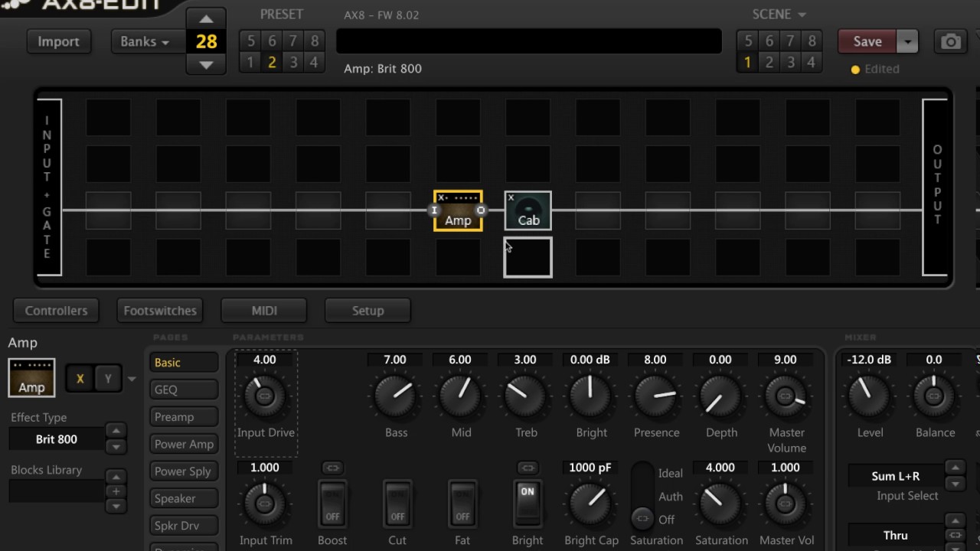Viewport: 980px width, 551px height.
Task: Open the Basic parameters page
Action: [184, 363]
